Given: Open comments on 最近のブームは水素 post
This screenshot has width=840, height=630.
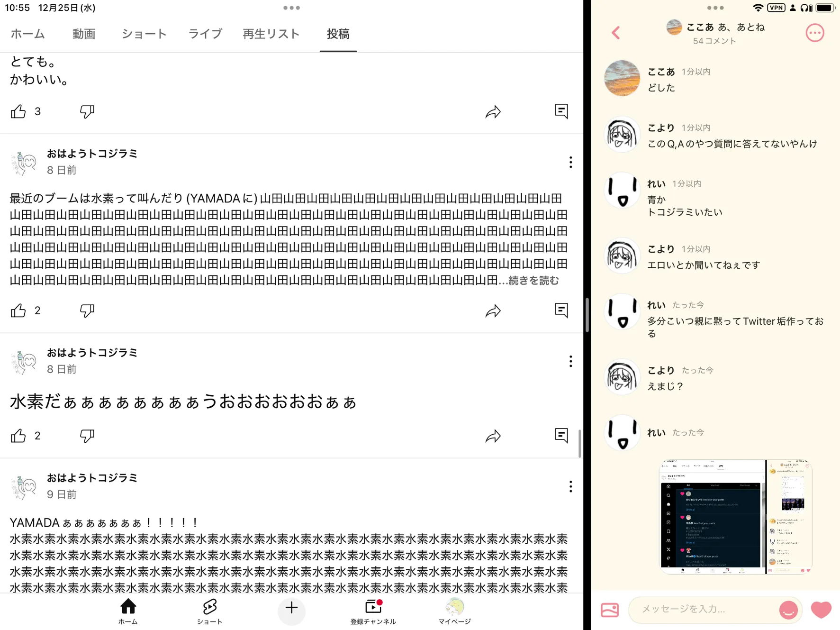Looking at the screenshot, I should [x=561, y=310].
